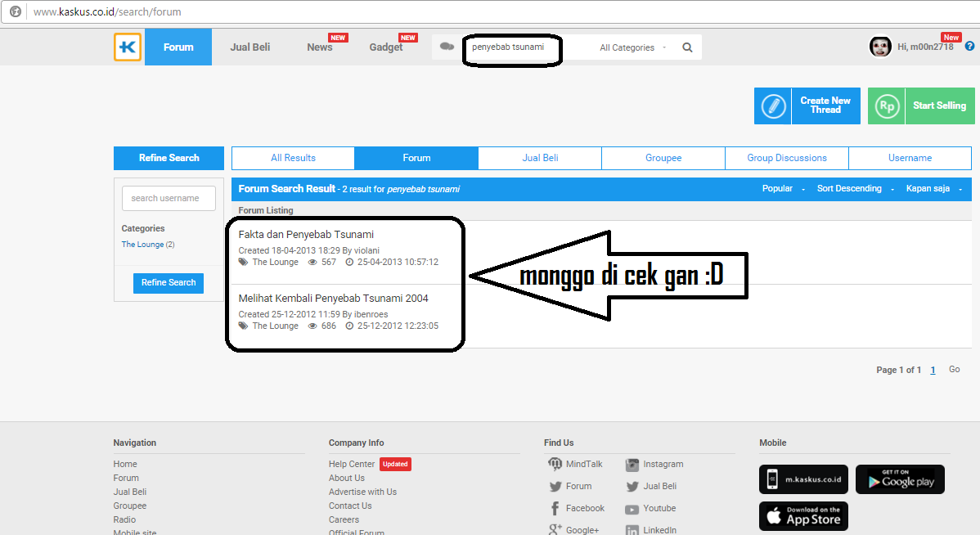Viewport: 980px width, 535px height.
Task: Click the search magnifier icon
Action: [687, 47]
